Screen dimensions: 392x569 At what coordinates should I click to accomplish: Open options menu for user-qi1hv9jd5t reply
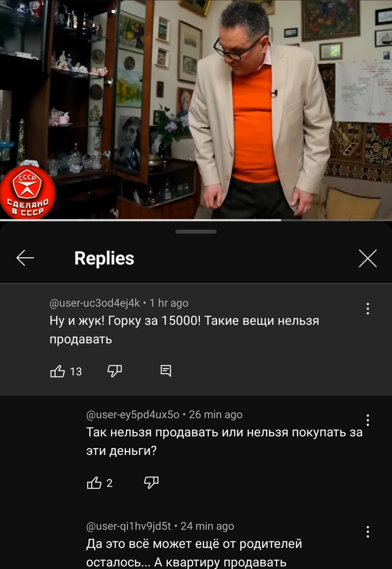(368, 532)
